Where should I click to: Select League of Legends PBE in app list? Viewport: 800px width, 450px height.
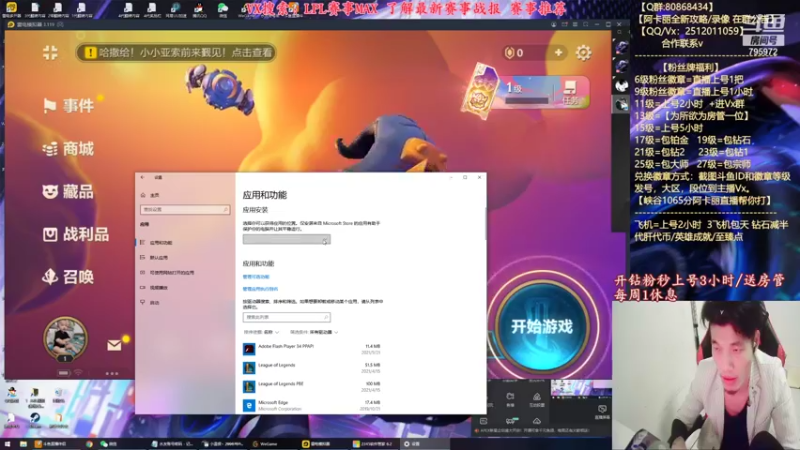coord(312,387)
